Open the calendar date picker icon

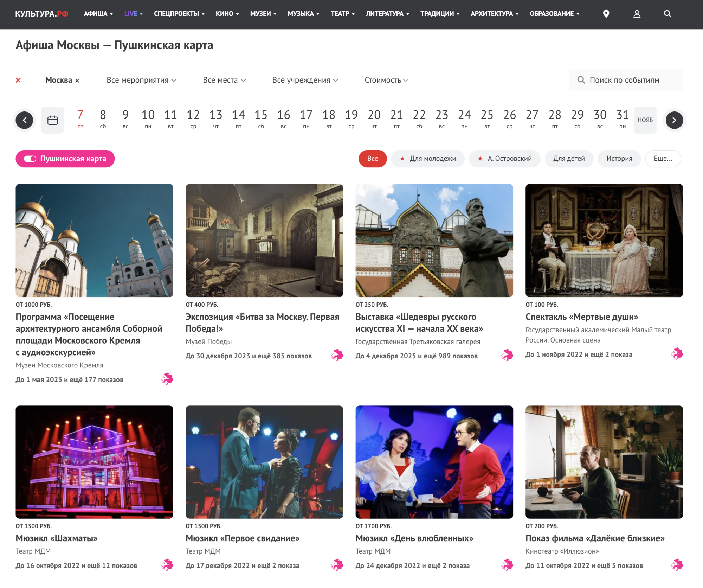[53, 120]
